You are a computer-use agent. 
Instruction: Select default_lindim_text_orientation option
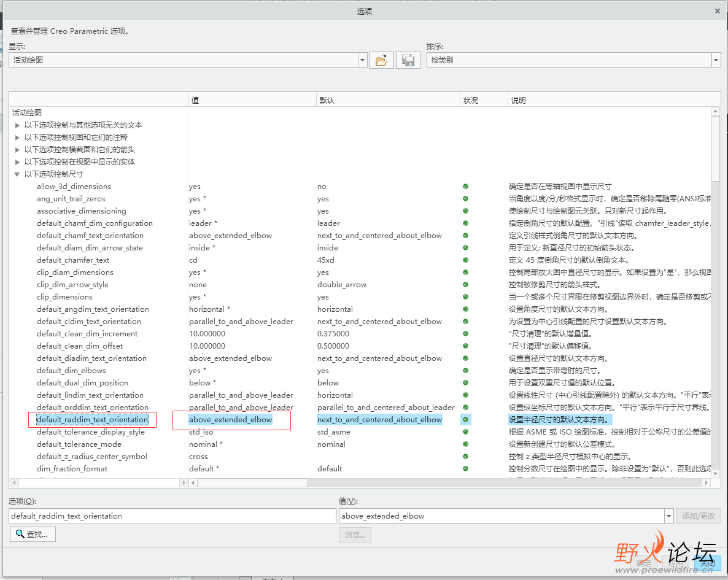point(90,395)
